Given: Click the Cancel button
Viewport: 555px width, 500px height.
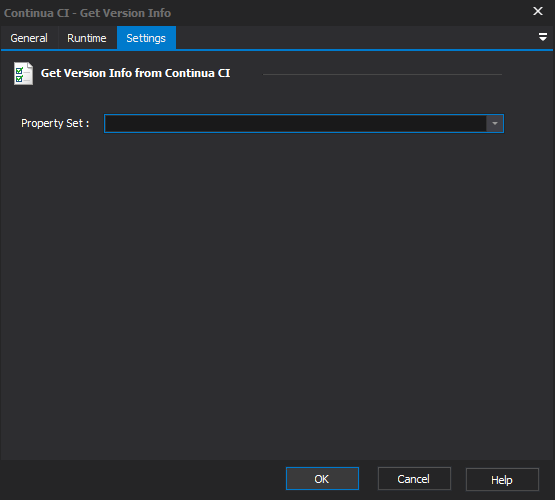Looking at the screenshot, I should 414,479.
